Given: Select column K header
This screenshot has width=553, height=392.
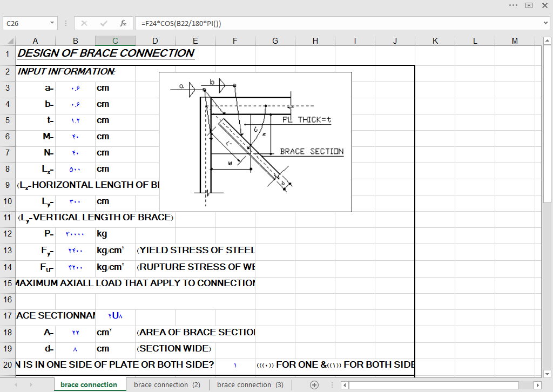Looking at the screenshot, I should 435,41.
